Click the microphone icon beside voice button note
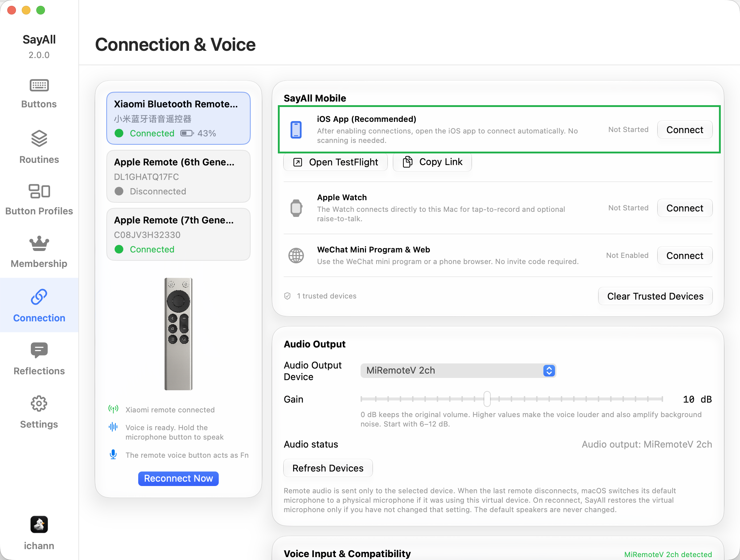Screen dimensions: 740x560 click(113, 454)
